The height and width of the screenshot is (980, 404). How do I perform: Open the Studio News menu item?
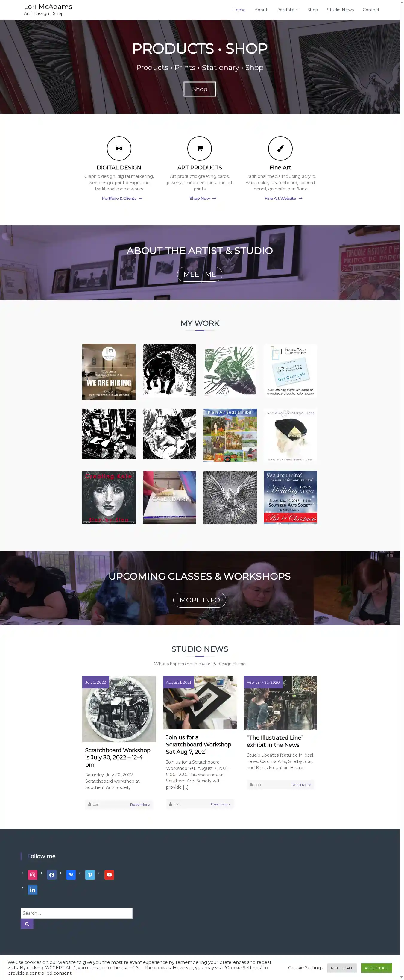coord(340,10)
